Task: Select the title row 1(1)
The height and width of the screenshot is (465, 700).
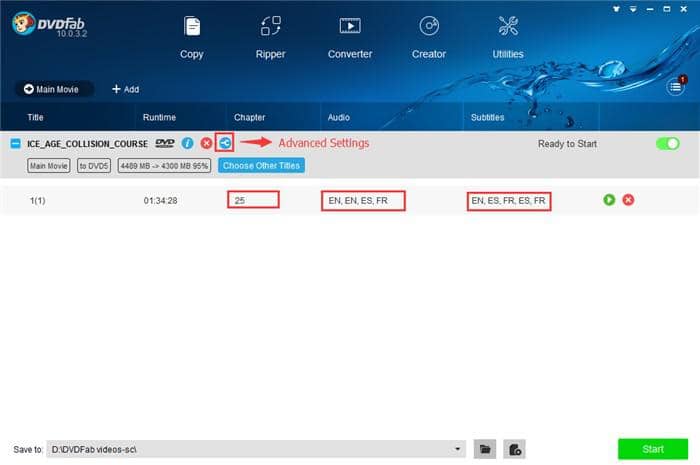Action: click(x=350, y=200)
